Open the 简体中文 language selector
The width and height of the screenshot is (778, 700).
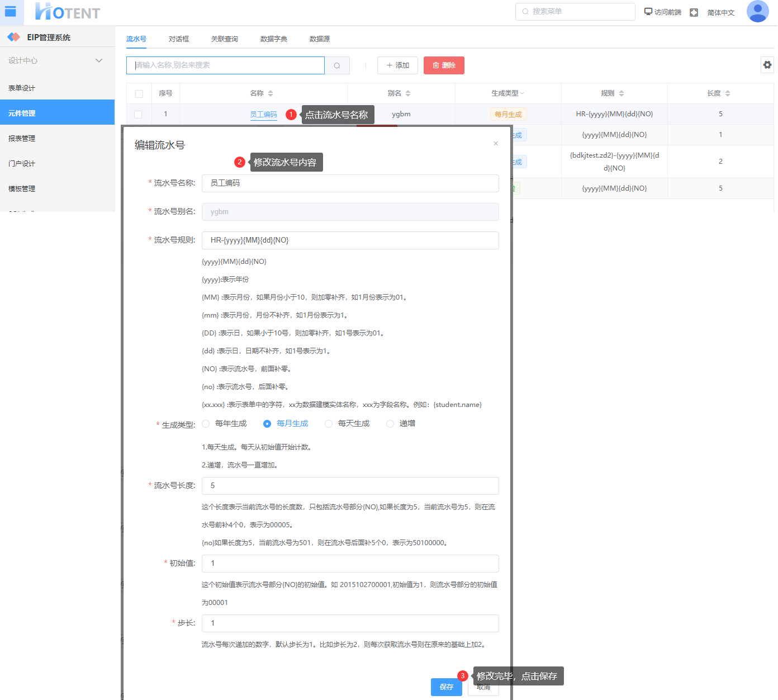[x=720, y=12]
